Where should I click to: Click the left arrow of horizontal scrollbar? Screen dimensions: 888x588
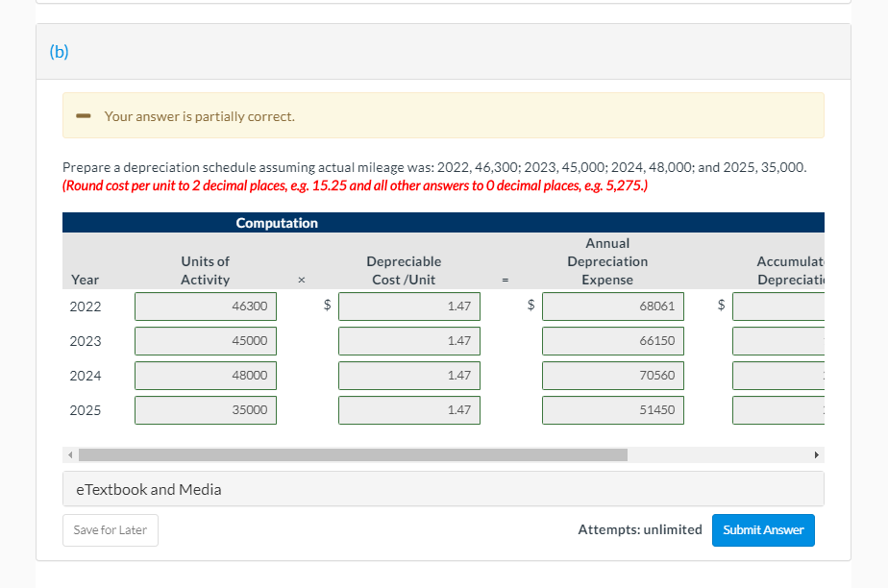click(70, 455)
